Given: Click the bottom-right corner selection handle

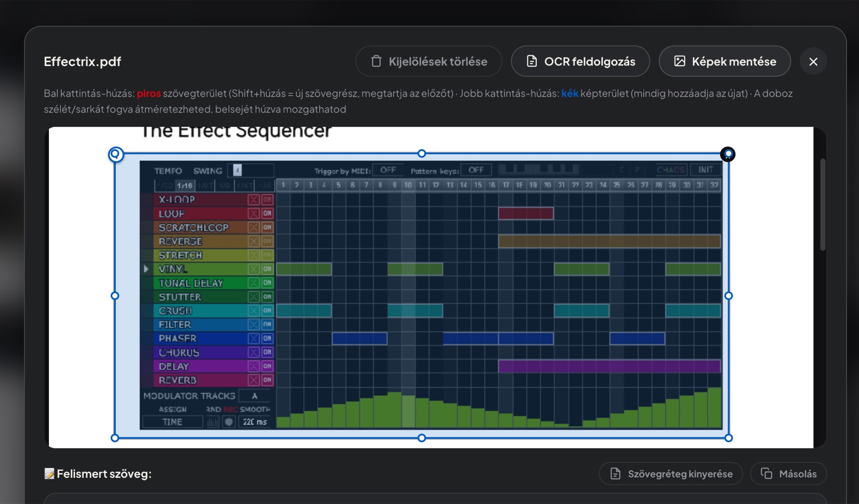Looking at the screenshot, I should [x=729, y=438].
